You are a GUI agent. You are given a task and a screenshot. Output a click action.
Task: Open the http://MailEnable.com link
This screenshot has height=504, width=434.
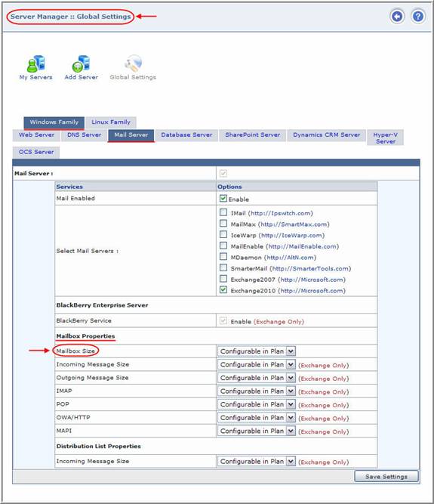[x=303, y=246]
